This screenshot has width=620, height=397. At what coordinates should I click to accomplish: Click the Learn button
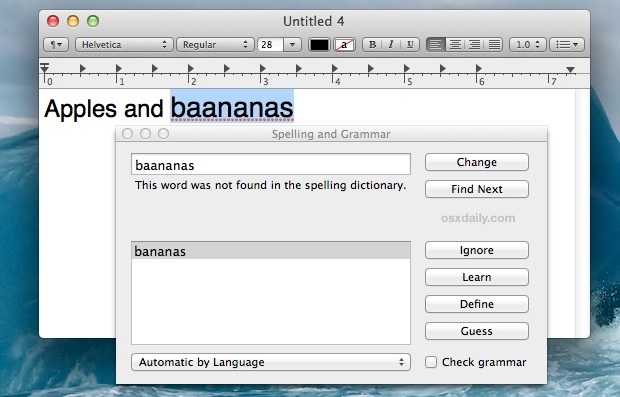(x=476, y=277)
